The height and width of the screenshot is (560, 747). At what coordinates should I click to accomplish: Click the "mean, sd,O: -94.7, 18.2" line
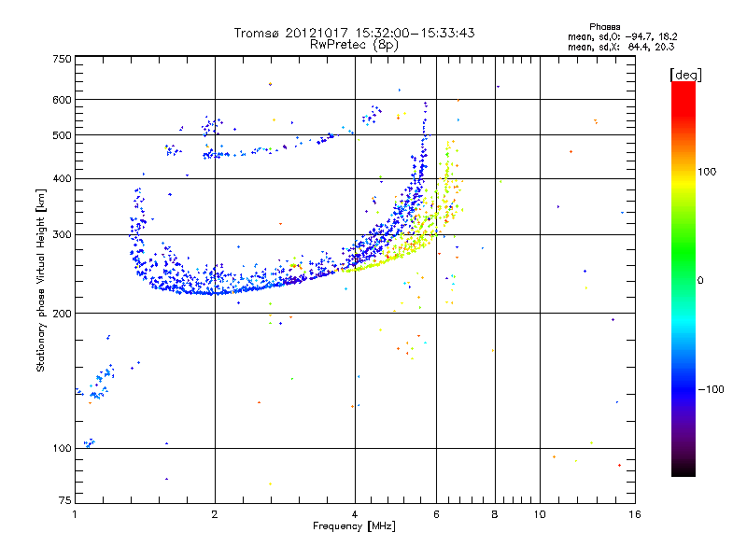point(622,36)
